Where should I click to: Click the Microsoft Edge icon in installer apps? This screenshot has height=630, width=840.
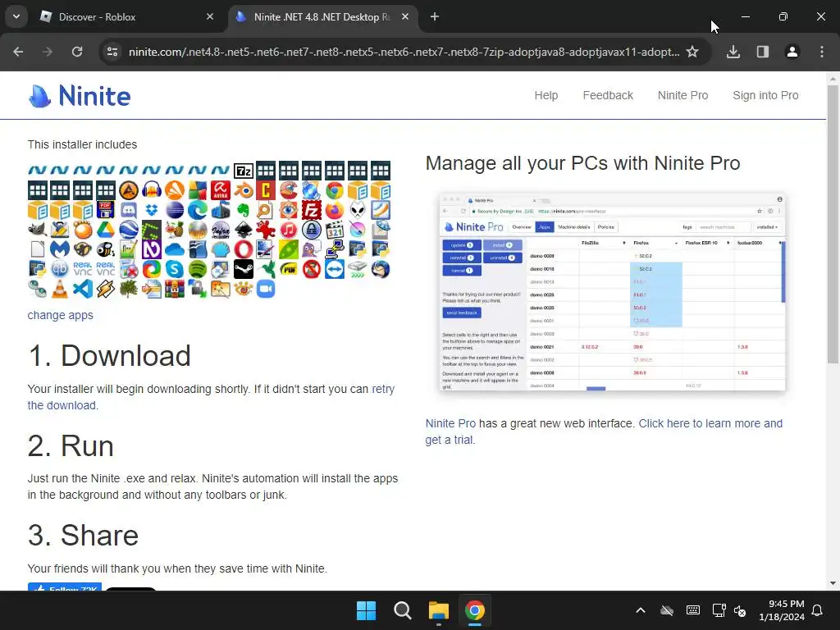coord(197,210)
